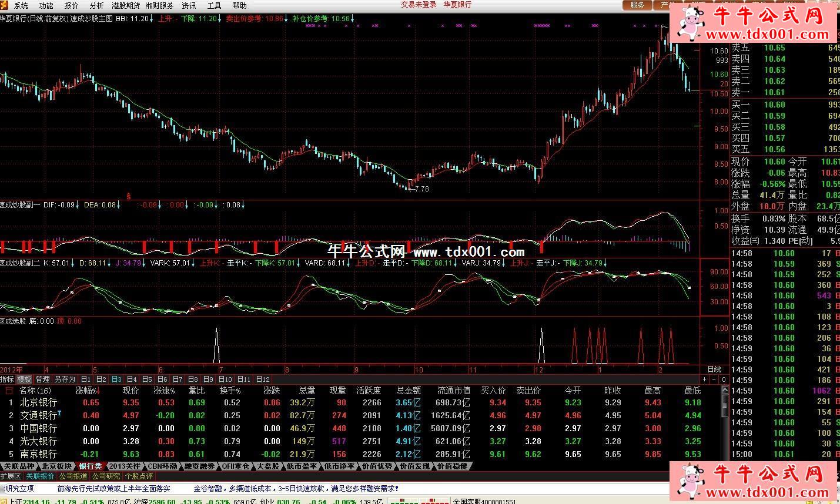
Task: Open the 关联报价 panel tab
Action: click(x=40, y=476)
